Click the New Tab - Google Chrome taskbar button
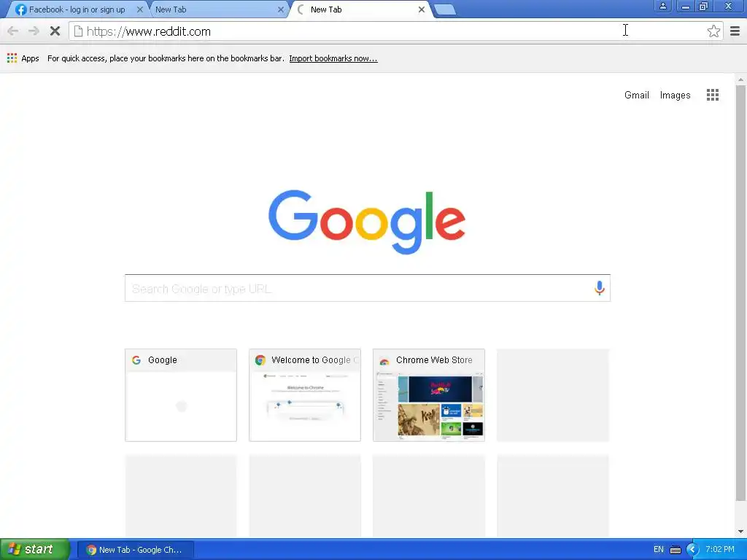Viewport: 747px width, 560px height. coord(135,550)
